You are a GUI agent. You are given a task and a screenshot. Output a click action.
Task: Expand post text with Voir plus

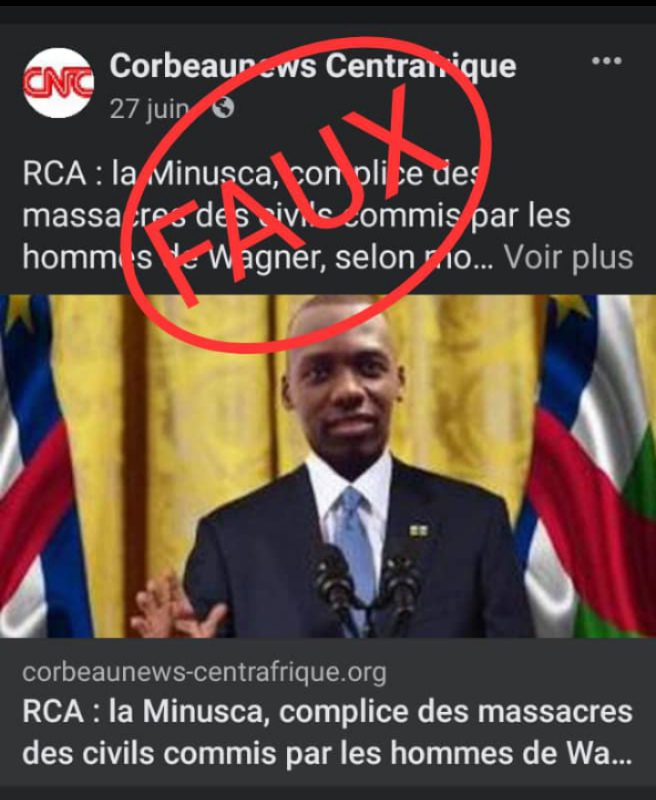[568, 258]
